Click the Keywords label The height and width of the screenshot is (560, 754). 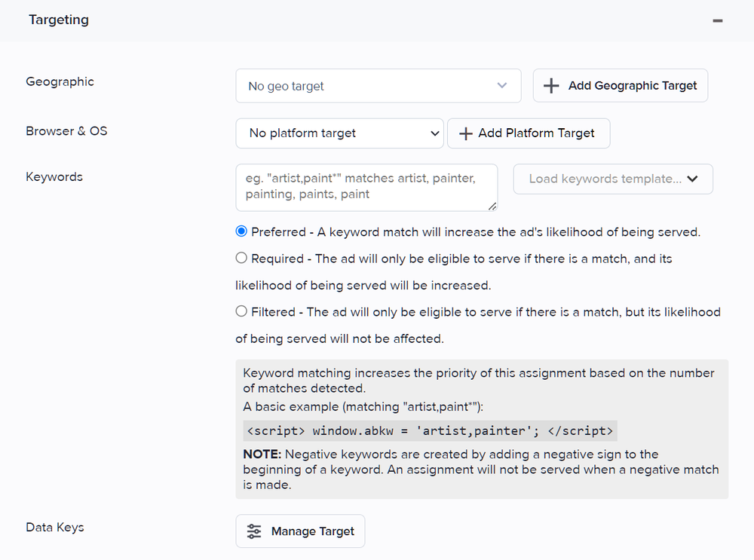(x=54, y=177)
